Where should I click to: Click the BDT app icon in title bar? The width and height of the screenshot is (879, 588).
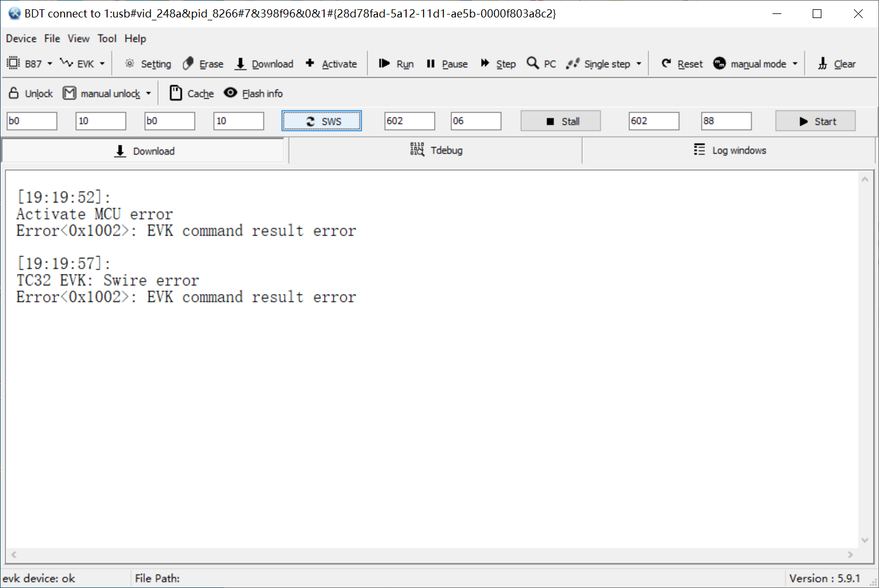(x=14, y=13)
